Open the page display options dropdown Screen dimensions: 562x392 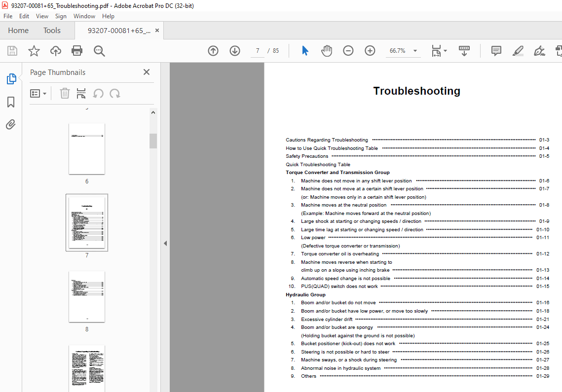tap(439, 50)
